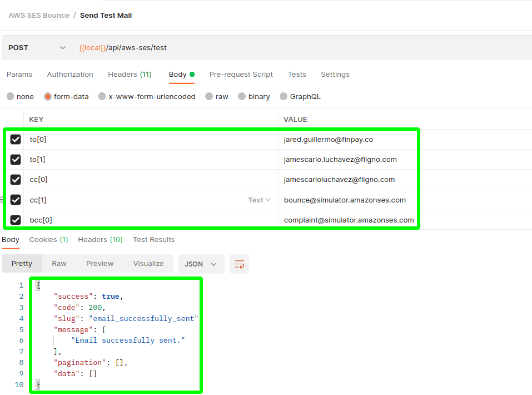Click the jared.guillermo@finpay.co value
Screen dimensions: 532x395
329,139
